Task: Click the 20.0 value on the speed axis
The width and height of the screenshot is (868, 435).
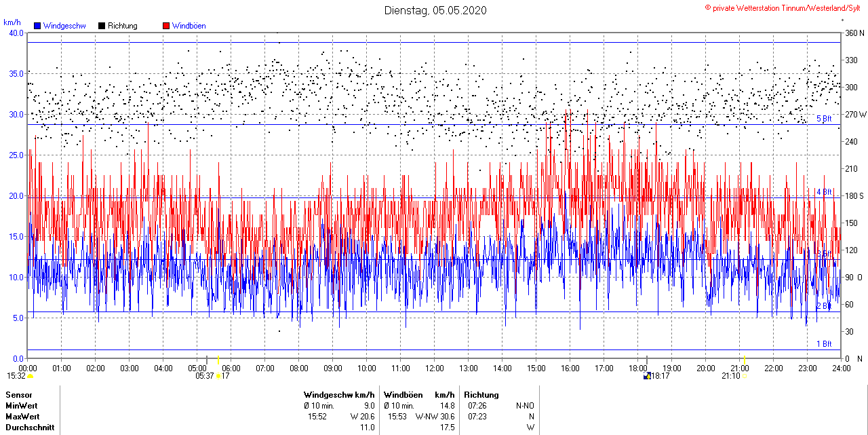Action: tap(16, 195)
